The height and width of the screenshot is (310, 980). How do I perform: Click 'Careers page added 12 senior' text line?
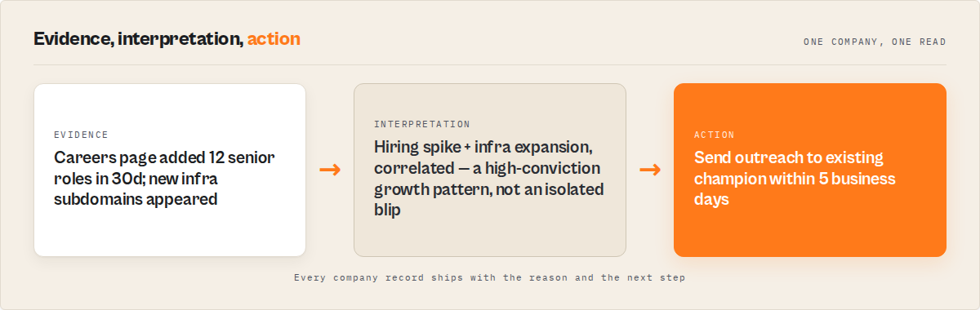pyautogui.click(x=165, y=157)
